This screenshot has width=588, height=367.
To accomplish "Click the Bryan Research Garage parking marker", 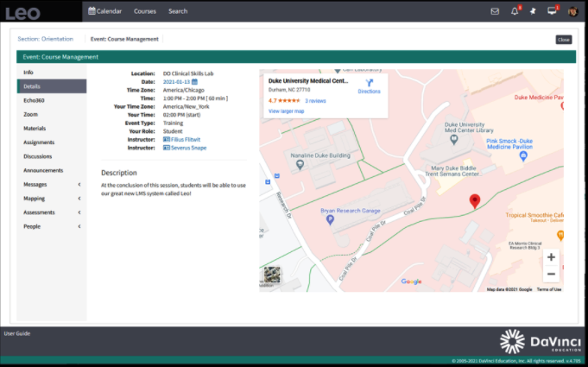I will pos(330,219).
